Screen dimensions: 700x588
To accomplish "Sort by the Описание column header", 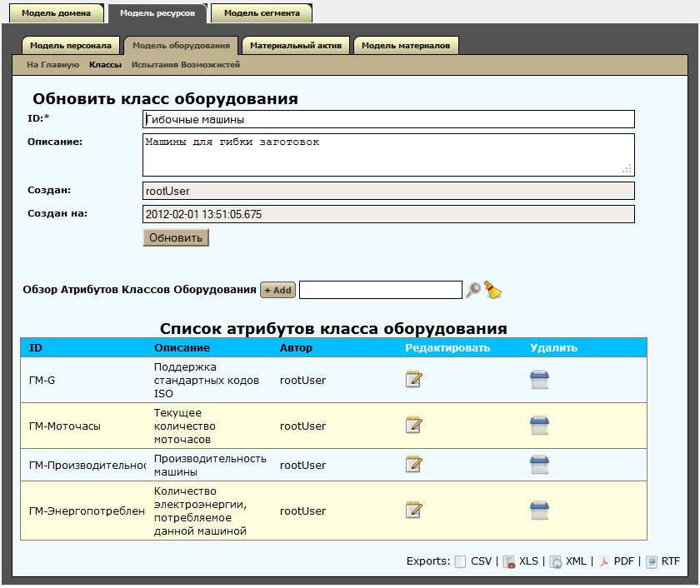I will click(182, 348).
